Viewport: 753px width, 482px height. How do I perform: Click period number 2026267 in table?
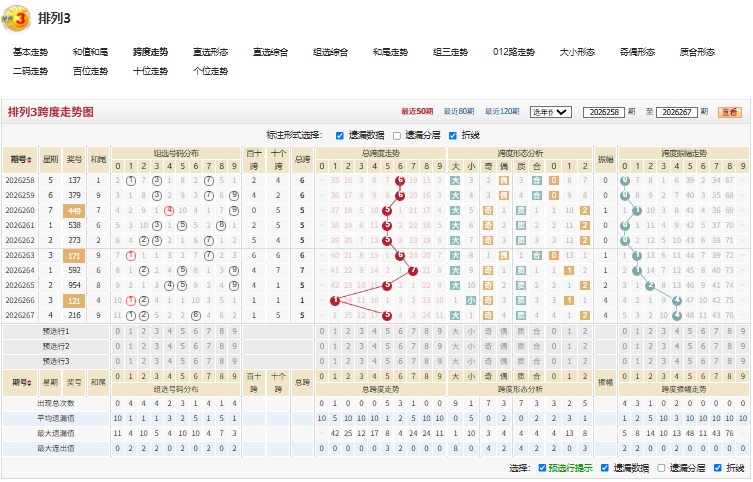pos(20,315)
